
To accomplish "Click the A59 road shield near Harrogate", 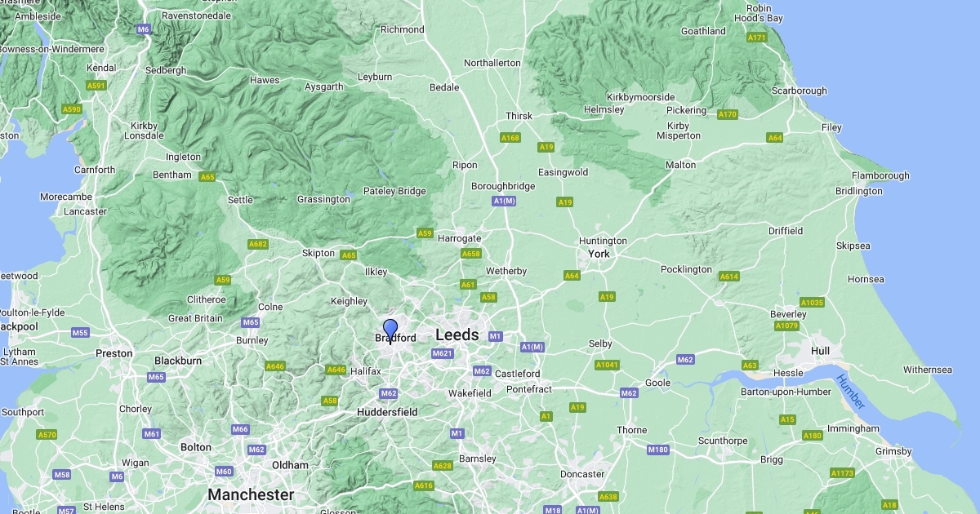I will pyautogui.click(x=425, y=233).
